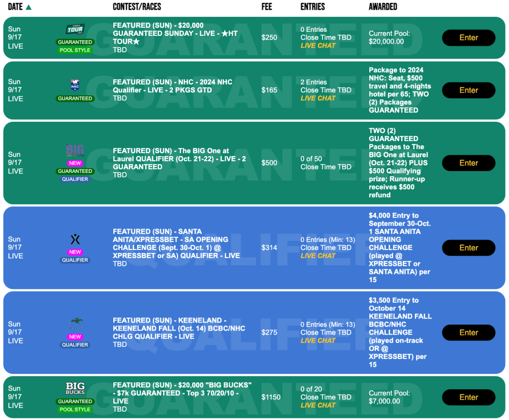
Task: Click the Tour logo icon in first row
Action: tap(75, 29)
